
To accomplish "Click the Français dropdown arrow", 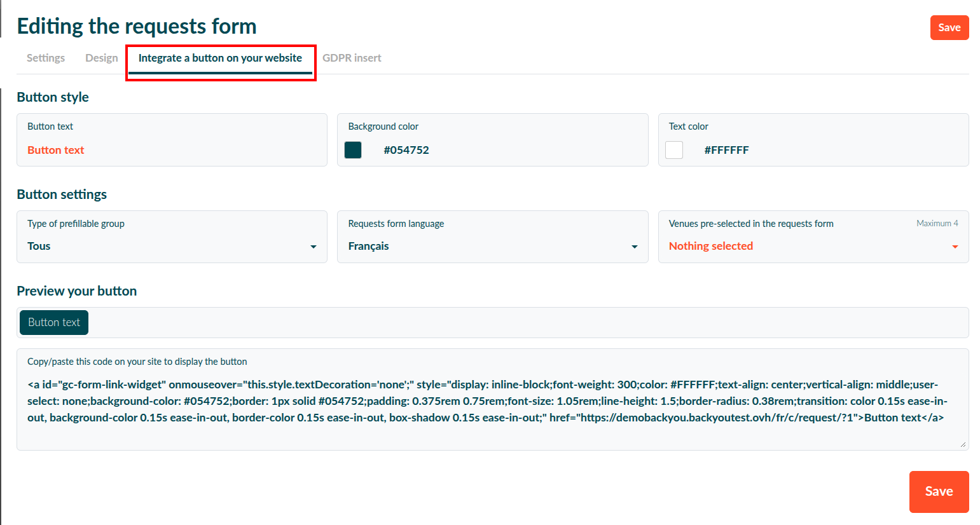I will pos(634,247).
